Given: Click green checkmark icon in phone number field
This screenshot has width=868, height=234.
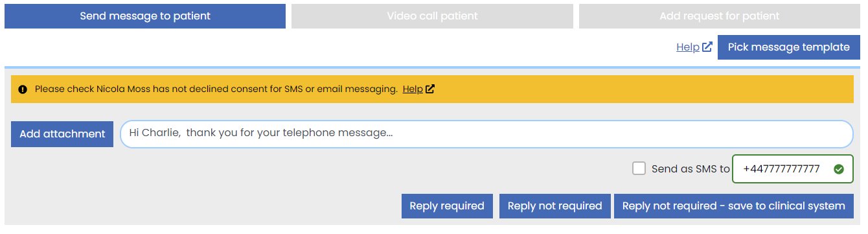Looking at the screenshot, I should (839, 169).
